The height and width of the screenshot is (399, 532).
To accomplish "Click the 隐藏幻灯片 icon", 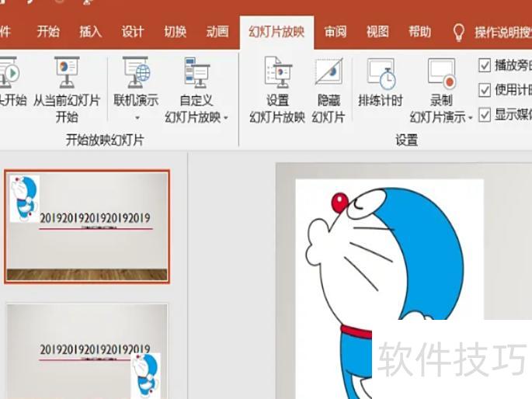I will pos(329,71).
